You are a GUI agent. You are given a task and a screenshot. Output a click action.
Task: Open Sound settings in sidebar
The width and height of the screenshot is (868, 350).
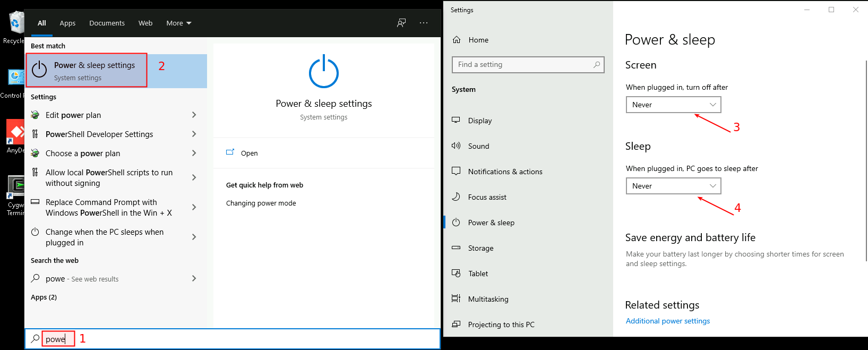point(478,146)
